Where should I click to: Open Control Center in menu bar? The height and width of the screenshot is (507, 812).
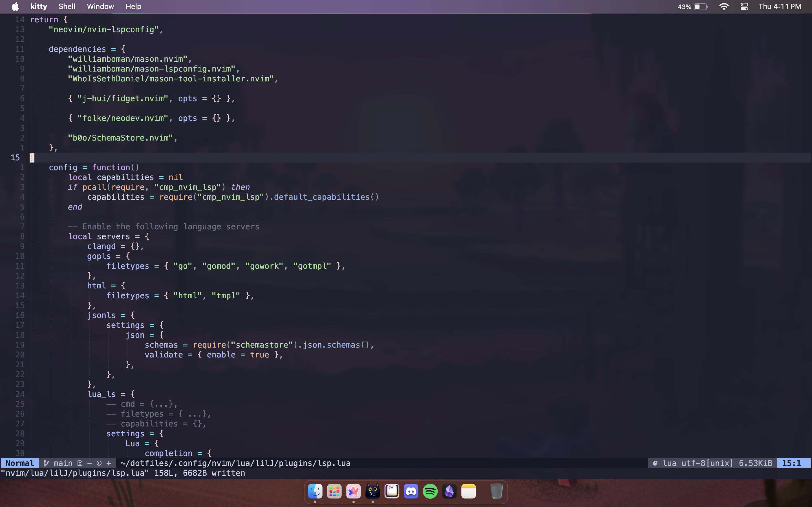click(744, 7)
